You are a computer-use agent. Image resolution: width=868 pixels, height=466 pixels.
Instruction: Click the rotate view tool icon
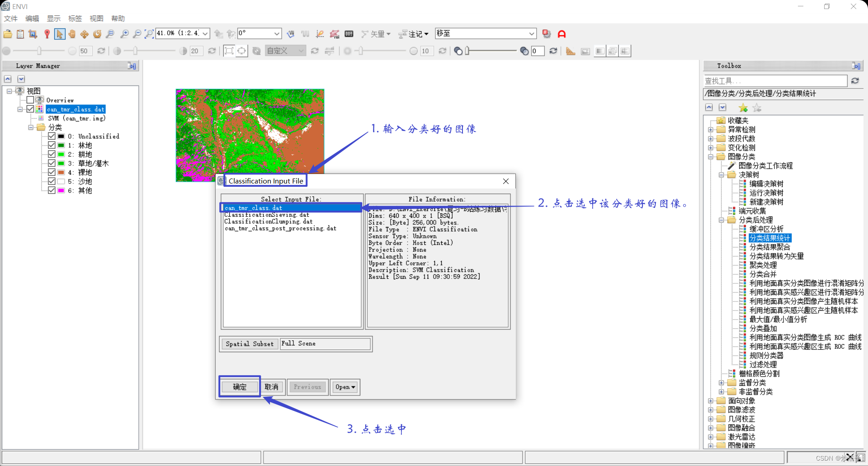point(97,34)
